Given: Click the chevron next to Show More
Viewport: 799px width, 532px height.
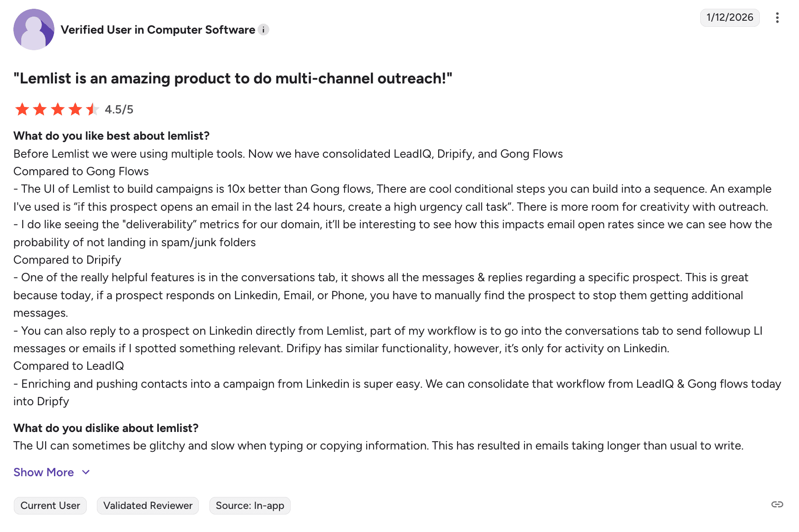Looking at the screenshot, I should tap(86, 473).
